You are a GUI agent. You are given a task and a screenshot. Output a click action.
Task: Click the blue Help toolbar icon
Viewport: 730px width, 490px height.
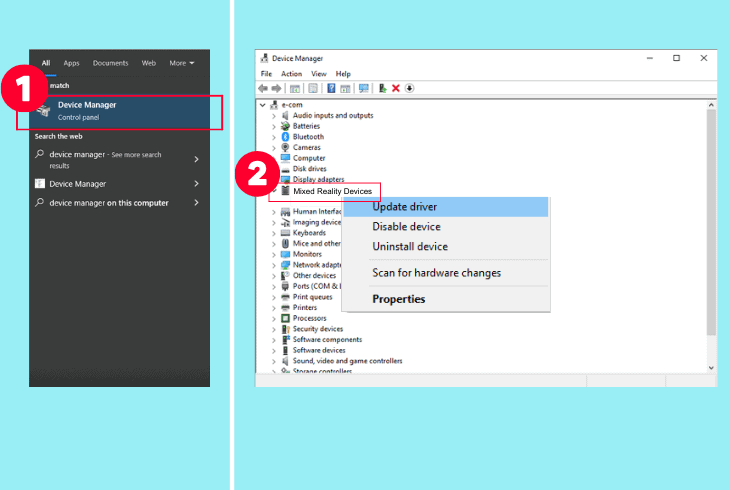point(331,88)
